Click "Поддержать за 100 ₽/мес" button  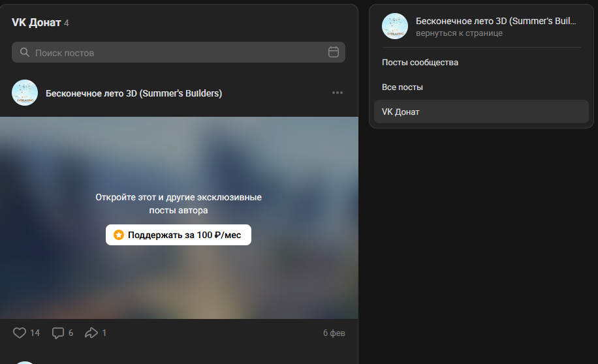(178, 235)
